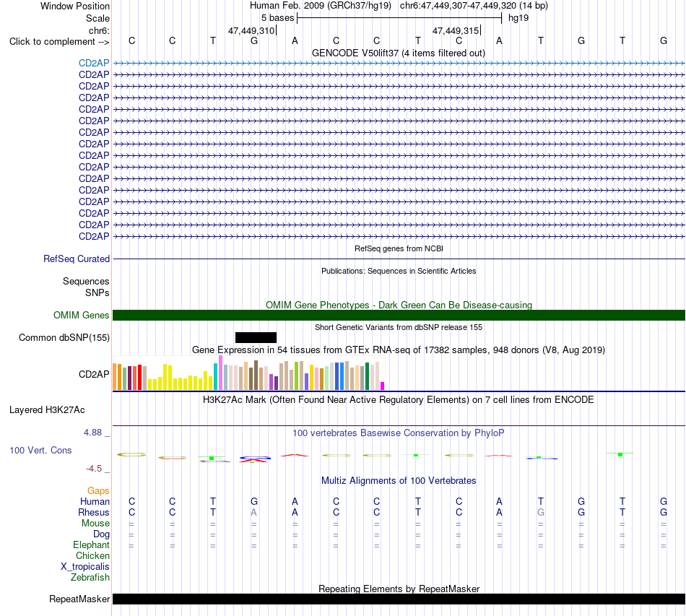Click the 47,449,315 position marker
This screenshot has width=686, height=616.
coord(456,30)
